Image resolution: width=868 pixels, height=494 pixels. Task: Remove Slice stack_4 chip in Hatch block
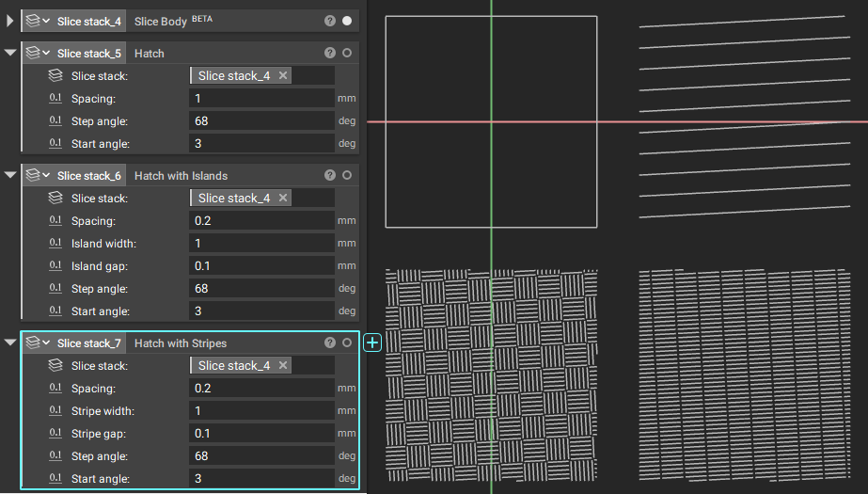(x=283, y=75)
